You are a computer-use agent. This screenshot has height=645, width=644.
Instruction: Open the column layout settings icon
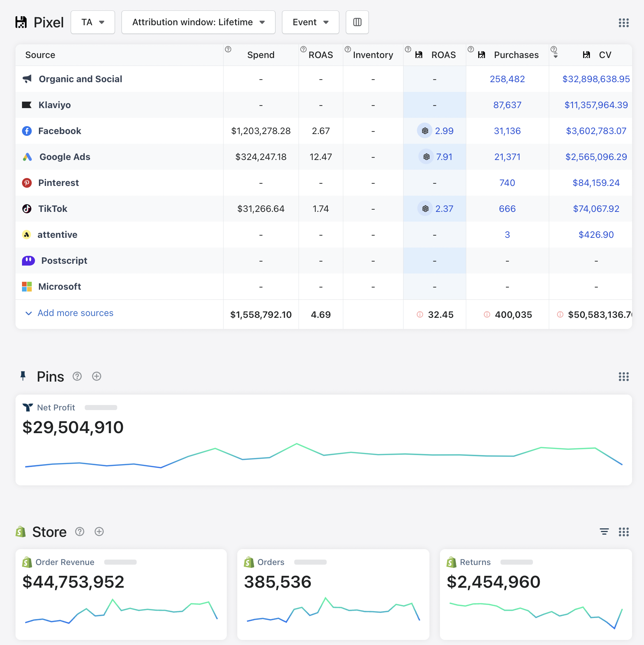coord(357,22)
